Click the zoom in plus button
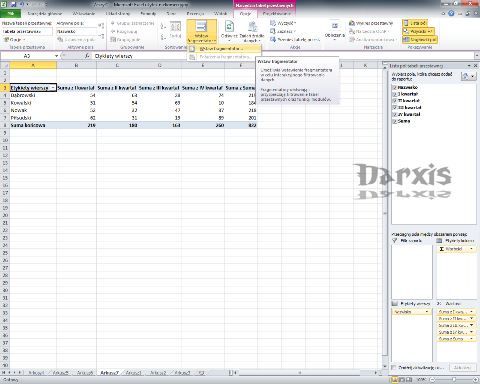This screenshot has width=480, height=384. pyautogui.click(x=475, y=379)
